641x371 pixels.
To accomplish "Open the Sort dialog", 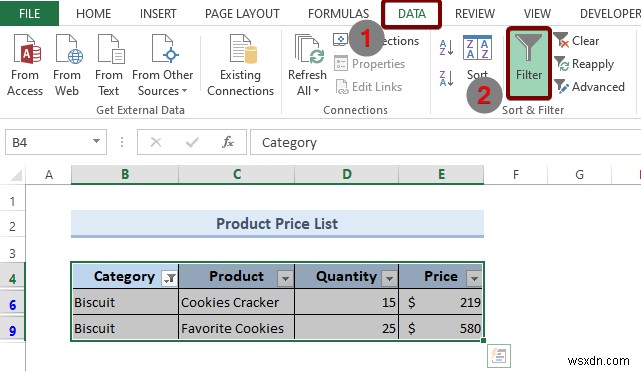I will click(x=477, y=57).
